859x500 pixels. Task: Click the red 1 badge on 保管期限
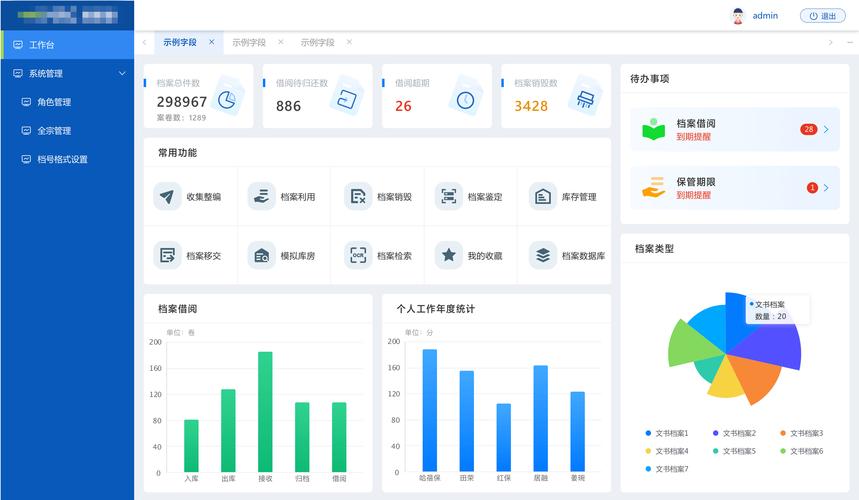pyautogui.click(x=812, y=188)
